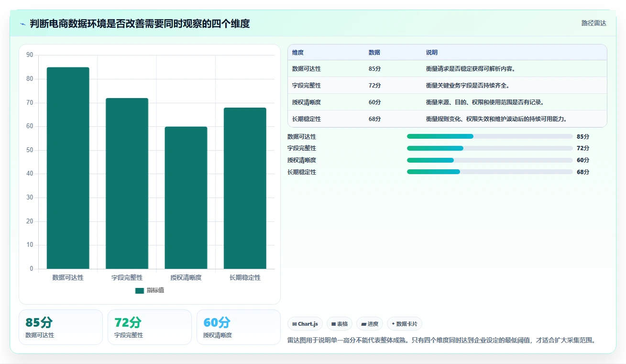
Task: Click the 字段完整性 x-axis label
Action: [127, 277]
